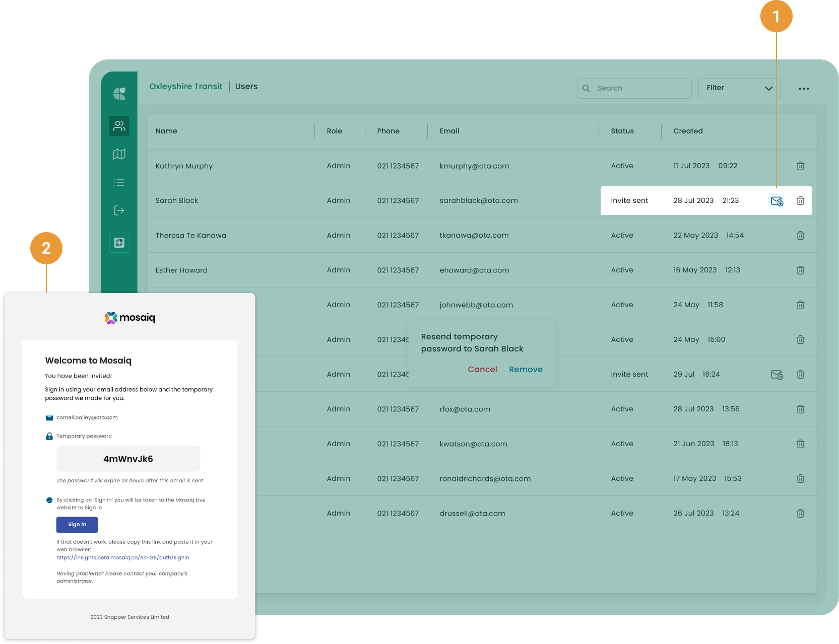Open the map view from the sidebar
The height and width of the screenshot is (644, 839).
pos(119,154)
